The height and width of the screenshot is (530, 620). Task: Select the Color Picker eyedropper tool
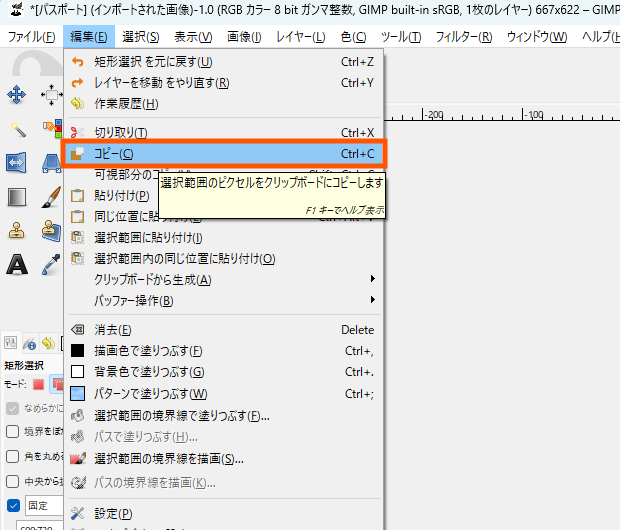click(x=51, y=264)
